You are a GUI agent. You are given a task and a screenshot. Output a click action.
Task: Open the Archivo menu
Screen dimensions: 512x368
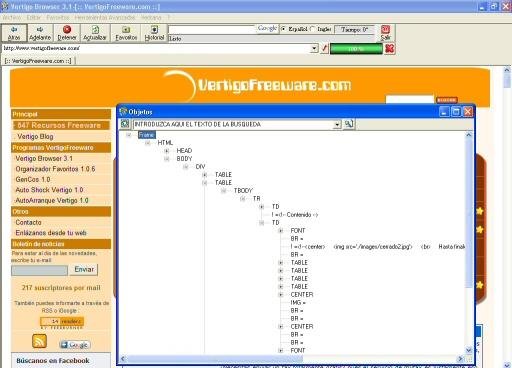[x=12, y=17]
